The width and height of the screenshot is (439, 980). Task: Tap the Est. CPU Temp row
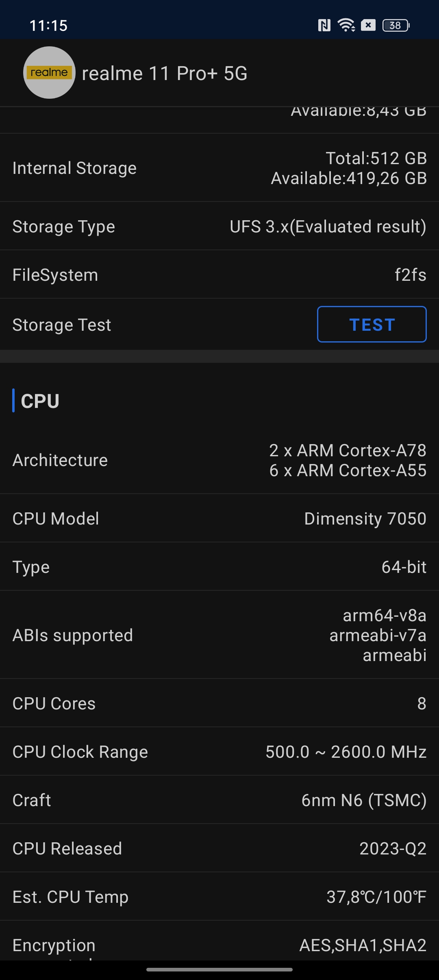pos(219,897)
